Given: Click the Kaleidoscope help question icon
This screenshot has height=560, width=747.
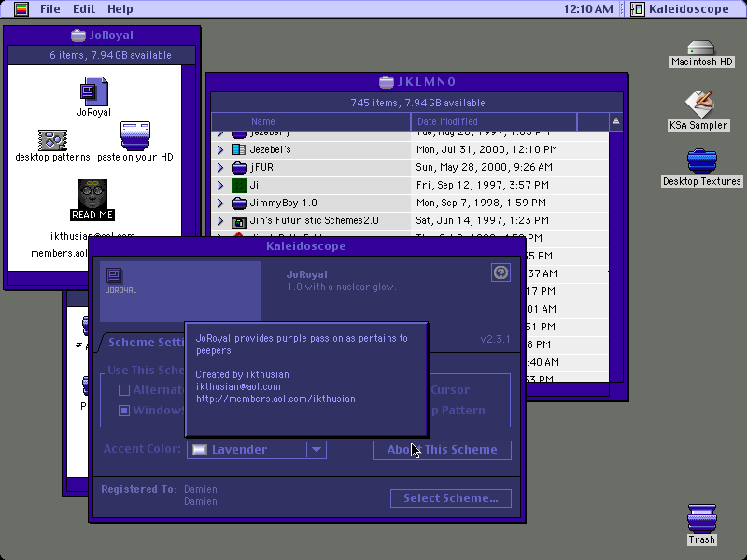Looking at the screenshot, I should (500, 273).
